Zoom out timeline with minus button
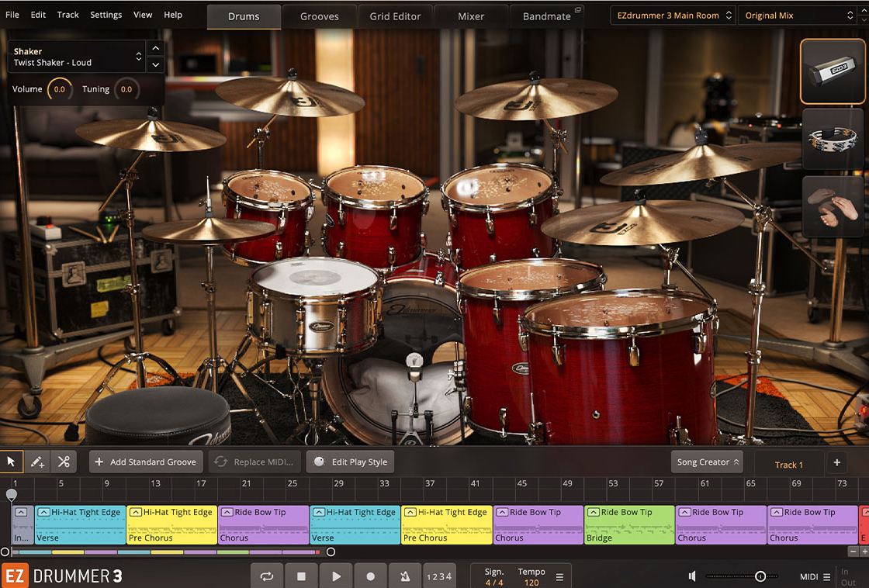The height and width of the screenshot is (588, 869). point(853,552)
